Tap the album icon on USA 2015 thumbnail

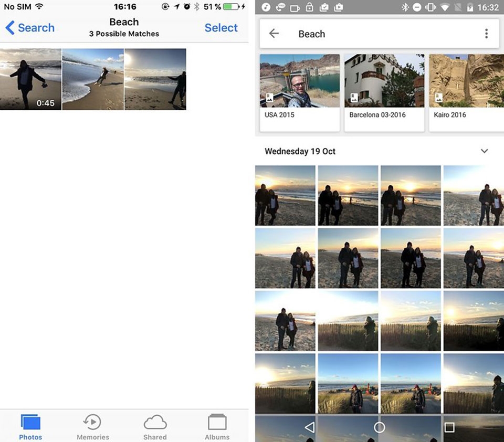tap(269, 98)
